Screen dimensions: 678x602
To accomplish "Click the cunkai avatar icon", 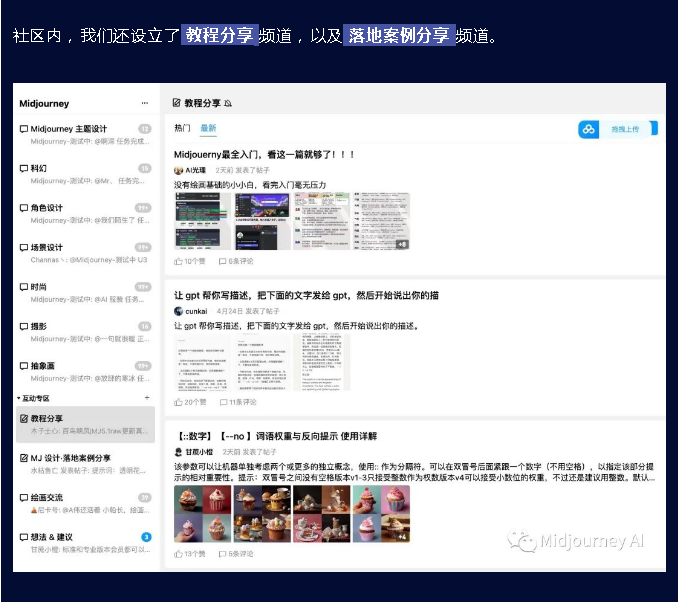I will point(178,311).
